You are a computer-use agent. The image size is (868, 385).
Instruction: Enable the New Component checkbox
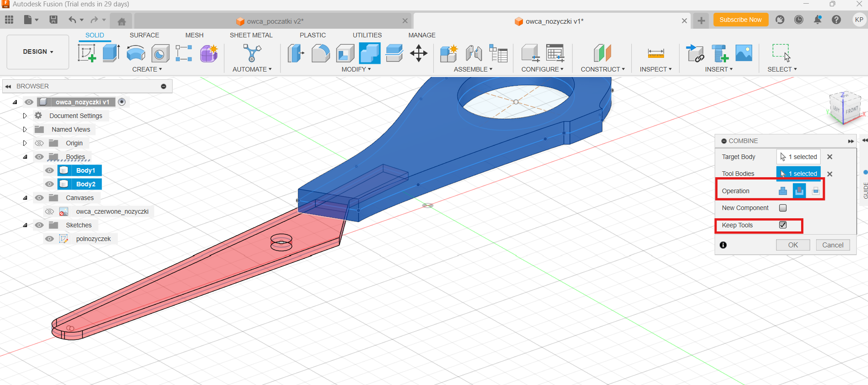[783, 208]
